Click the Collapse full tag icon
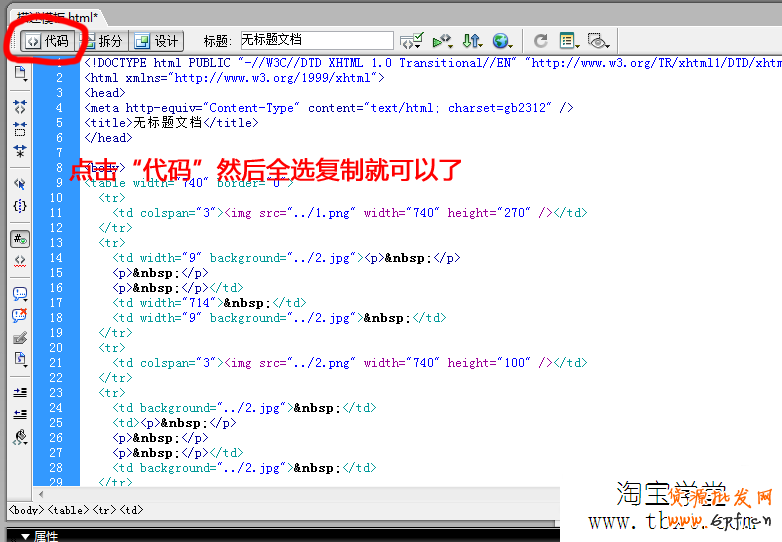 20,106
